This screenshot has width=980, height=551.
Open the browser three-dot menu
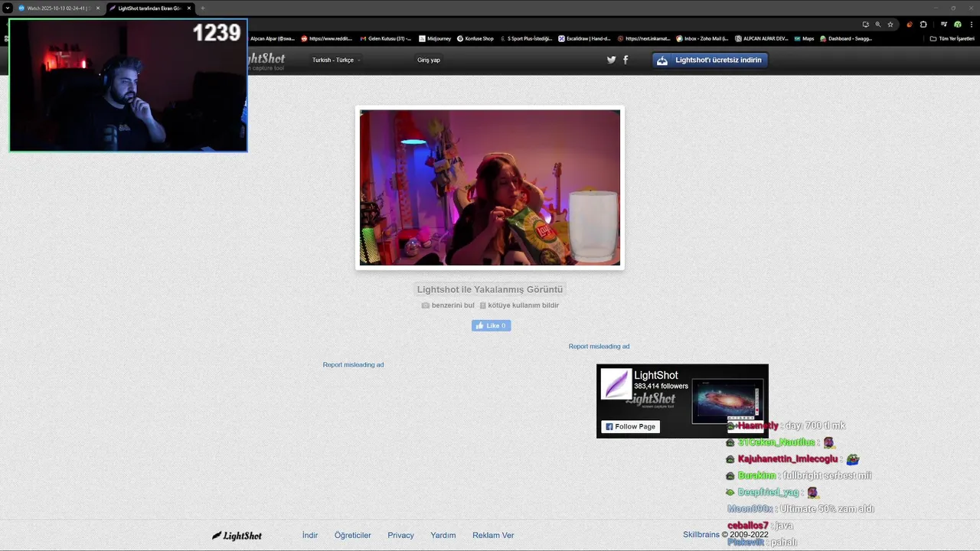[971, 24]
